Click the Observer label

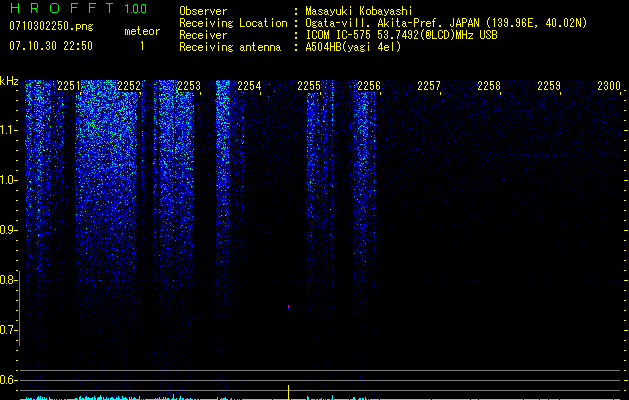pos(203,11)
